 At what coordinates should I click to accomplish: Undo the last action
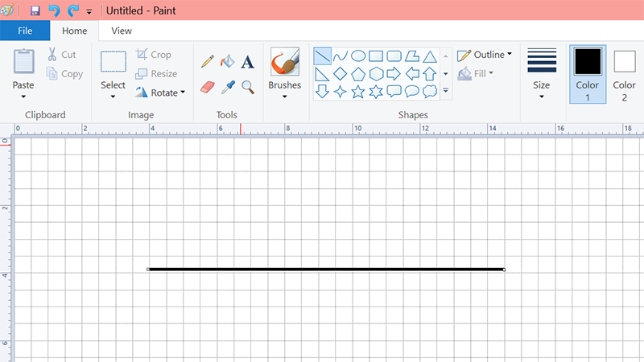[x=54, y=11]
